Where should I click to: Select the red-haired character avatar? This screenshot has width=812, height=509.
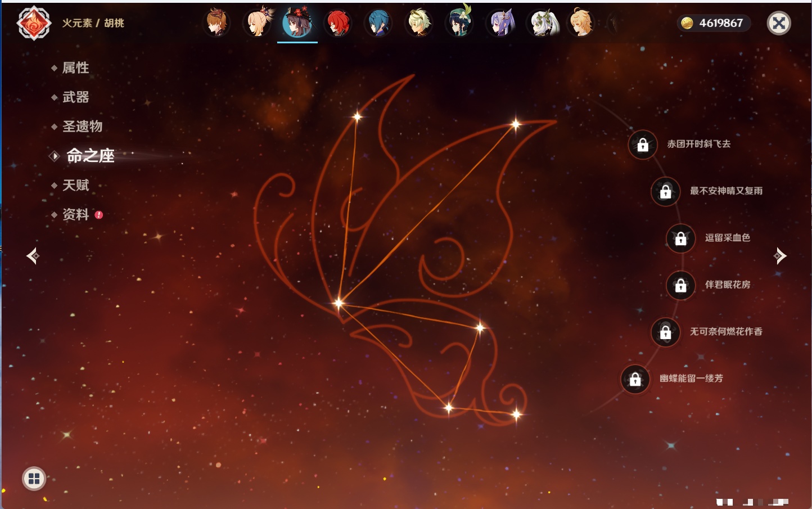pos(338,23)
